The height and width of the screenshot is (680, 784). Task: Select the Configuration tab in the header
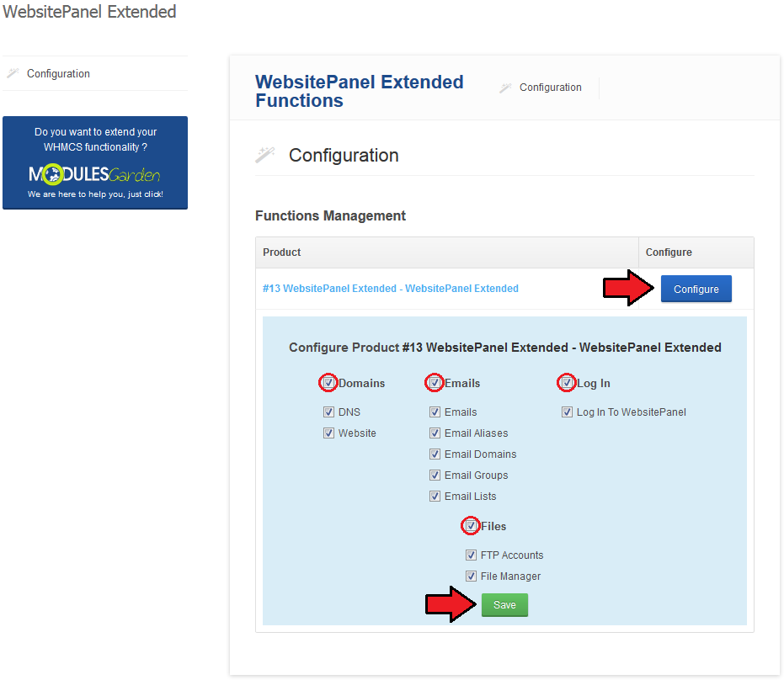point(550,88)
